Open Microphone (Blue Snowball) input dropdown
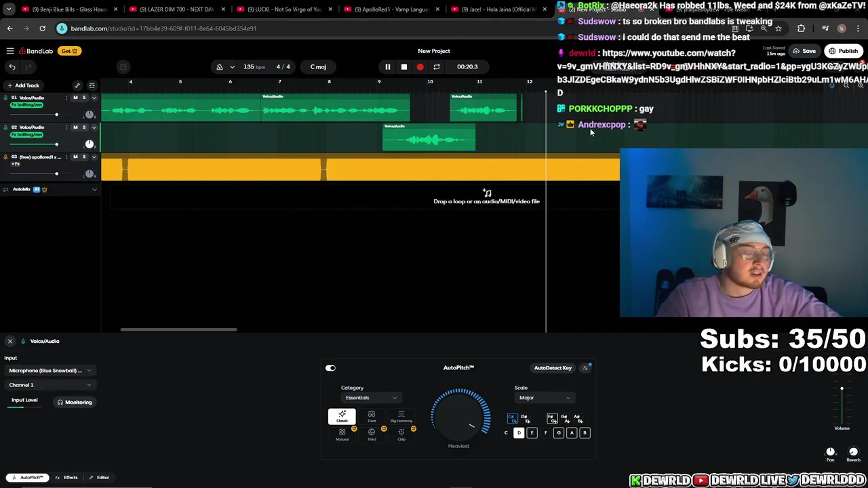Image resolution: width=868 pixels, height=488 pixels. [x=49, y=371]
